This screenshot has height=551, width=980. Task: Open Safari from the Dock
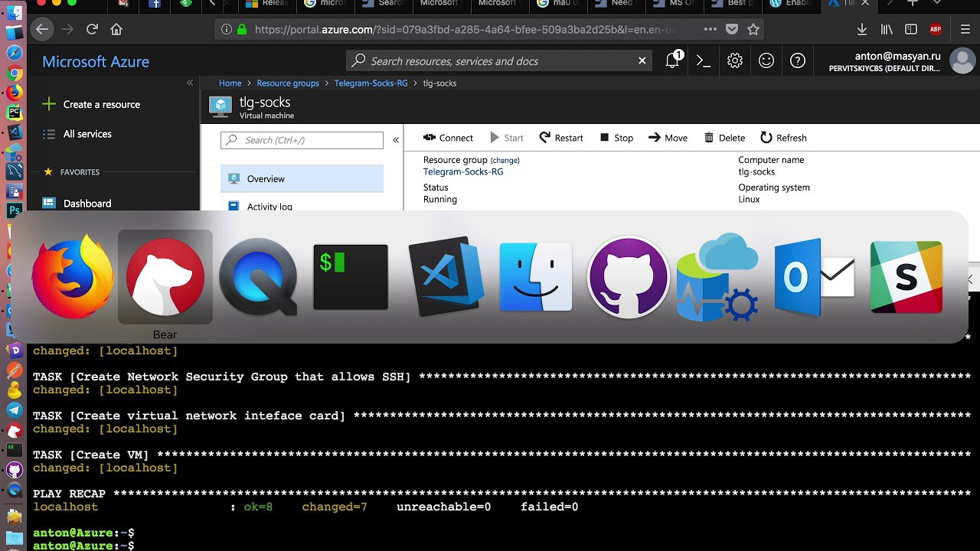tap(14, 53)
